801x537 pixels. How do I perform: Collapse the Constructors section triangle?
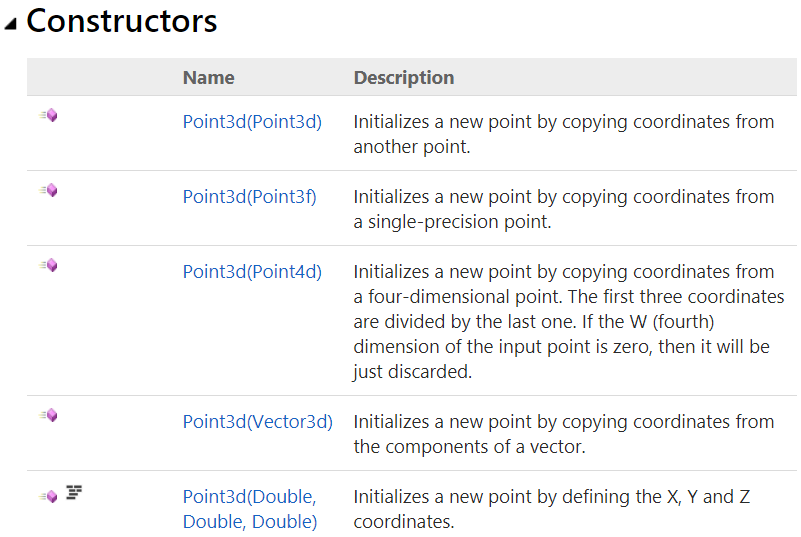click(11, 23)
